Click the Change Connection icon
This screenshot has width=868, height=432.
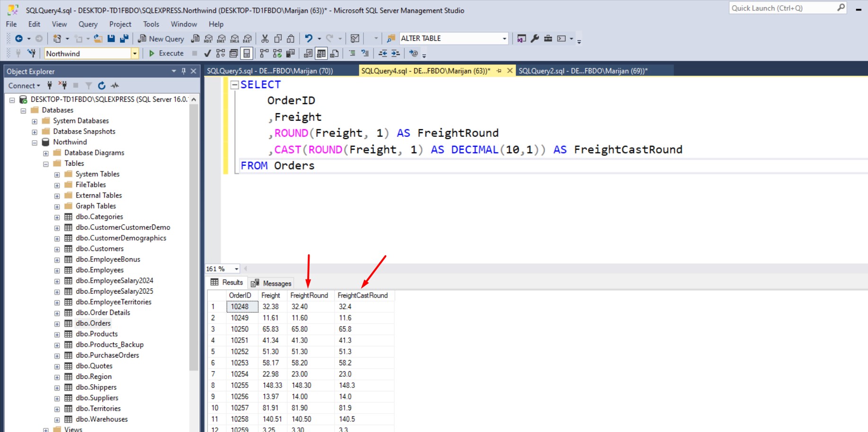coord(32,54)
